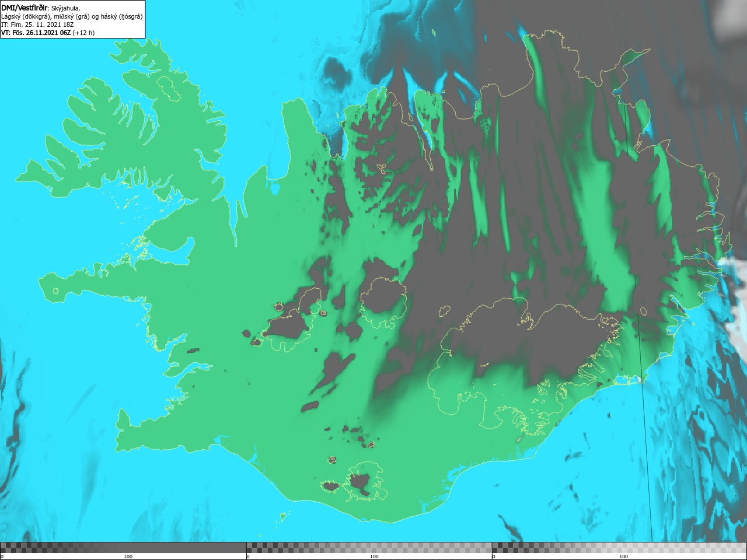Click the 'DMI/Vestfirðir: Skýjahula.' title line

coord(41,8)
